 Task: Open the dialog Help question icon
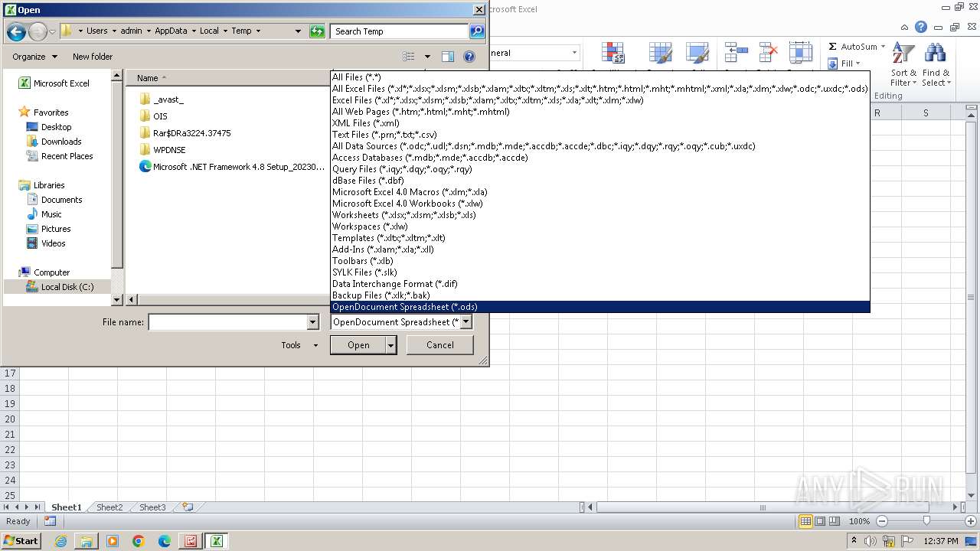(x=469, y=57)
